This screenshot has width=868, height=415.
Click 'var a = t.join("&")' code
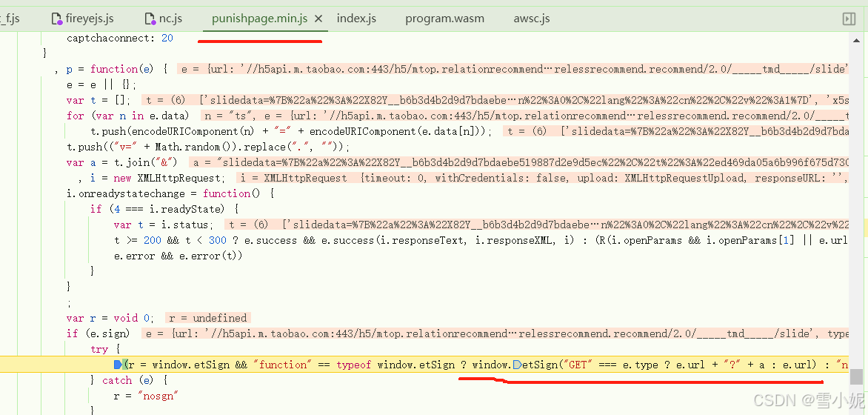tap(121, 162)
